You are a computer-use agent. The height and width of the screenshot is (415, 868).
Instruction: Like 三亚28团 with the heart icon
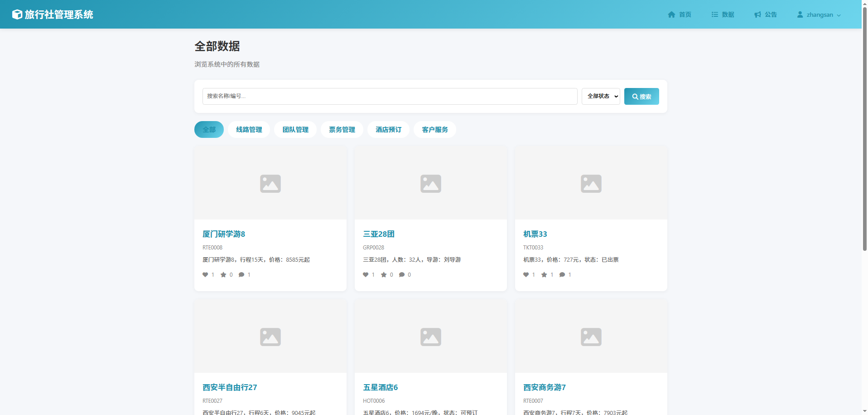366,274
